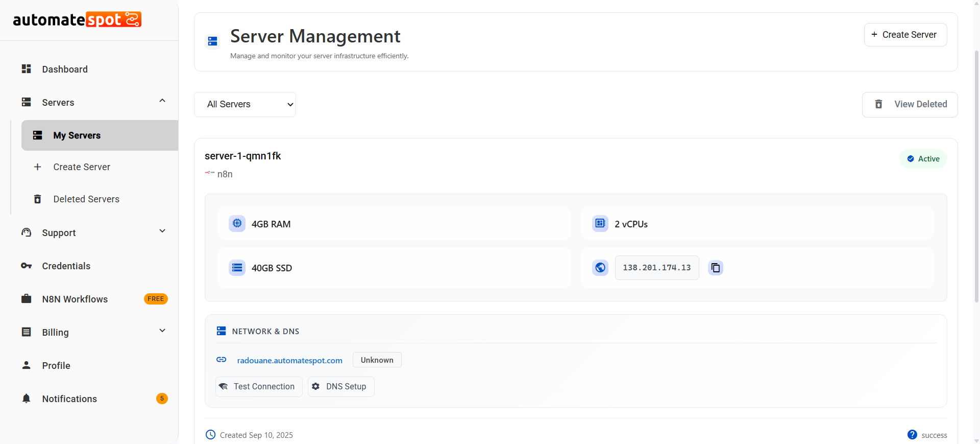Click the IP address field 138.201.174.13
This screenshot has height=444, width=980.
tap(657, 268)
